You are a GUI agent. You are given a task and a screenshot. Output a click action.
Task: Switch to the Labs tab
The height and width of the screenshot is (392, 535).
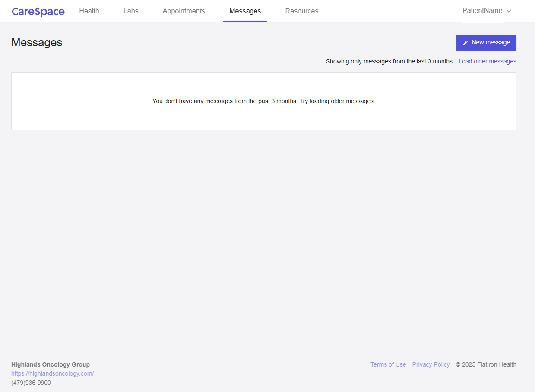click(x=131, y=11)
